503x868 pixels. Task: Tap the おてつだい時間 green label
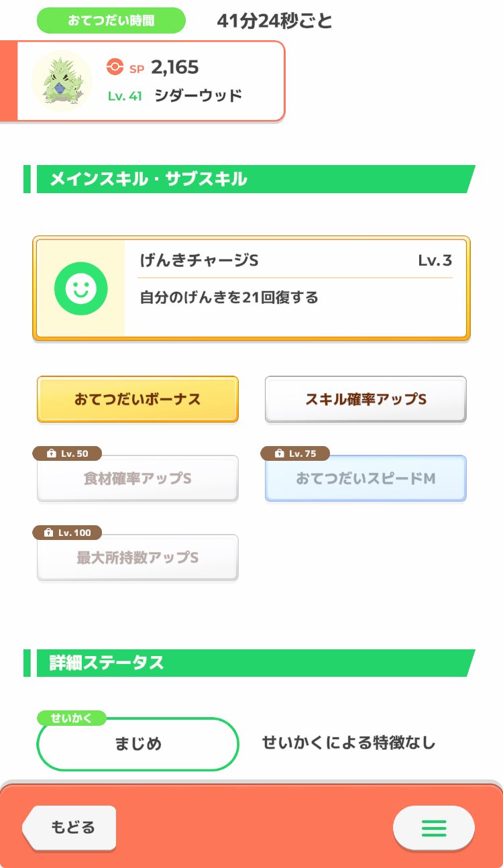point(111,21)
